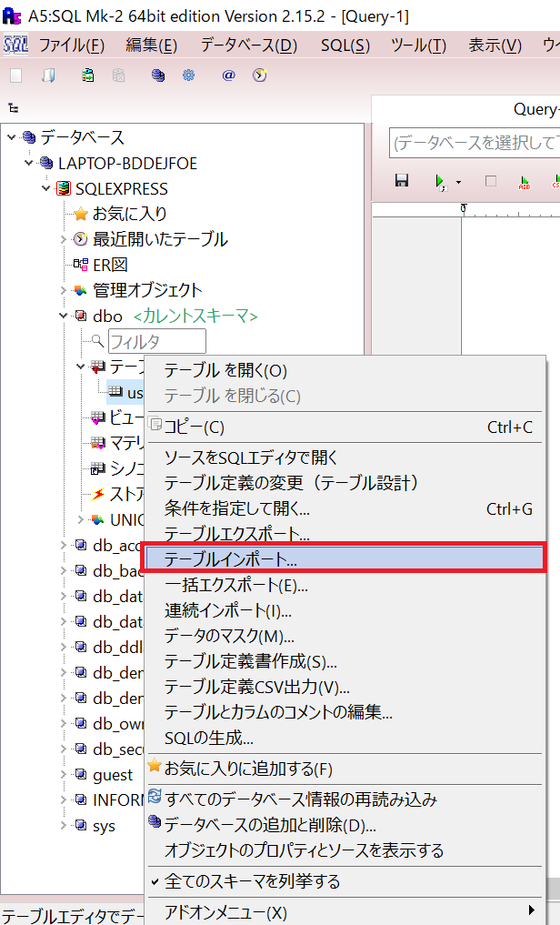This screenshot has height=925, width=560.
Task: Click the add/remove database cylinder toolbar icon
Action: click(x=157, y=75)
